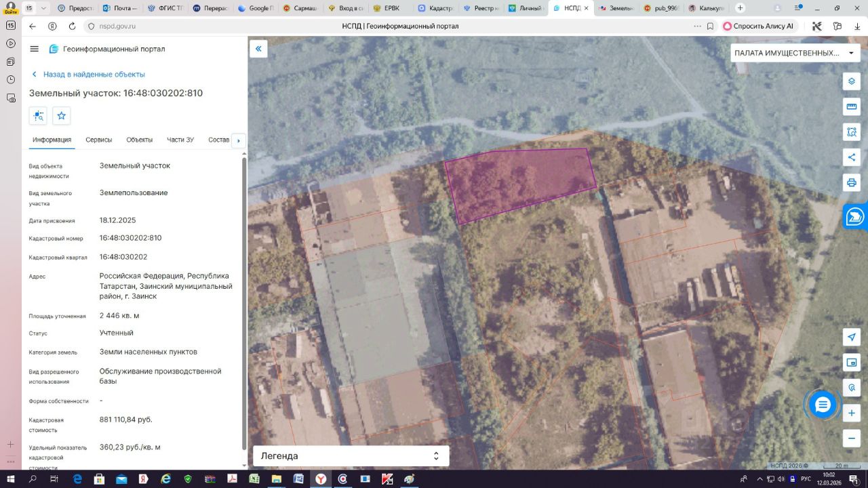Show the parcel on the map

coord(38,116)
